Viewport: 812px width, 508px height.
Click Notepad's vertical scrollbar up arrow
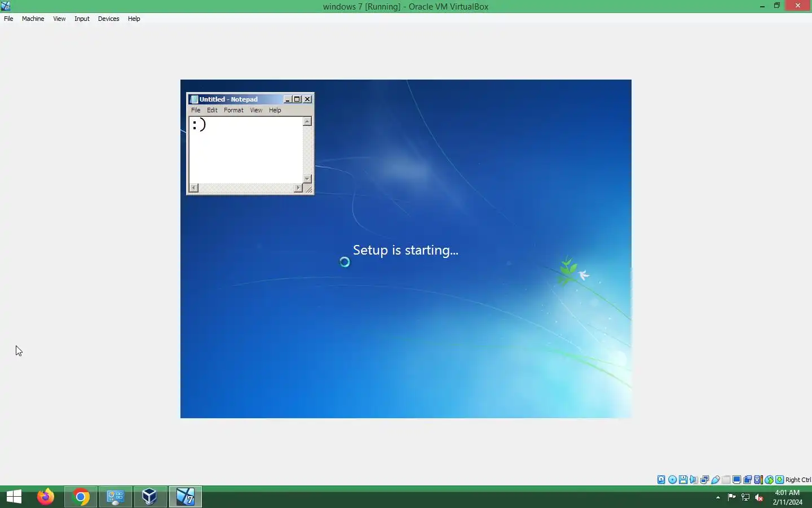click(x=307, y=121)
